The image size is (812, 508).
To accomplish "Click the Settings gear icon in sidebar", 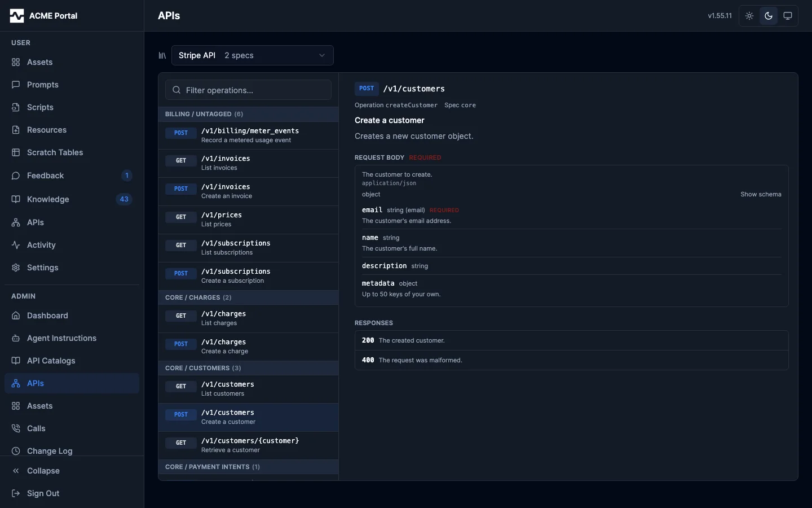I will (16, 268).
